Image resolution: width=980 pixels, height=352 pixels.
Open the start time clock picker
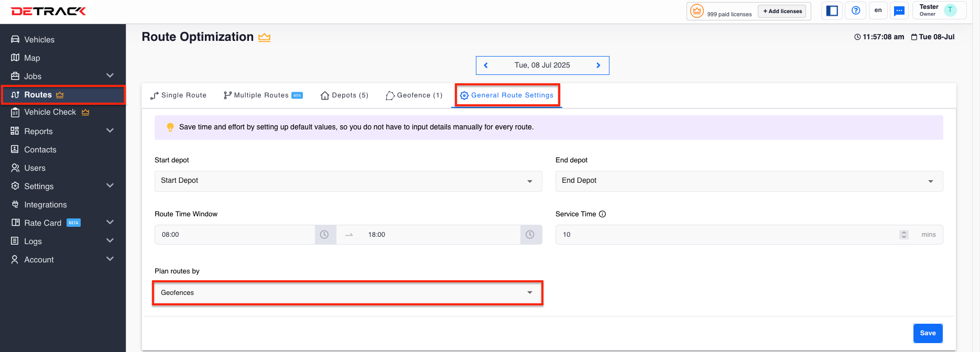(325, 235)
